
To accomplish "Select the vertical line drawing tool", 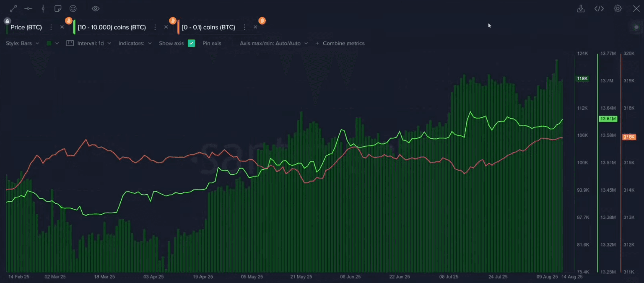I will coord(43,8).
